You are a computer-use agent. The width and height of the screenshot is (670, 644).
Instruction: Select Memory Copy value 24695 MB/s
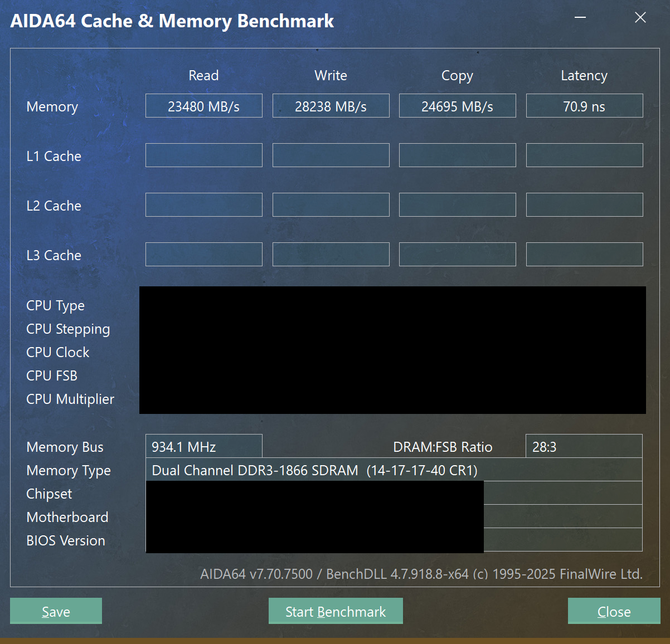pyautogui.click(x=458, y=106)
